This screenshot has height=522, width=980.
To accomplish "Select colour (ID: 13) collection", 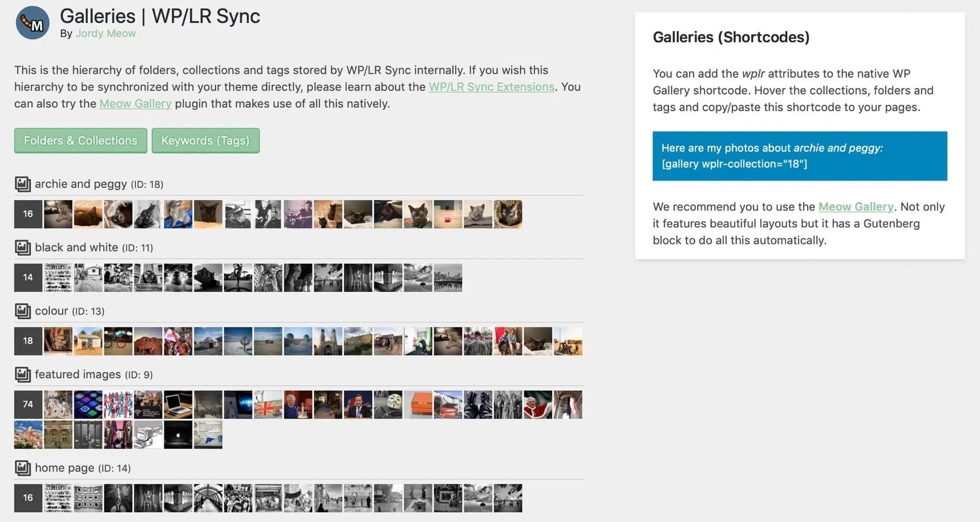I will pos(69,311).
